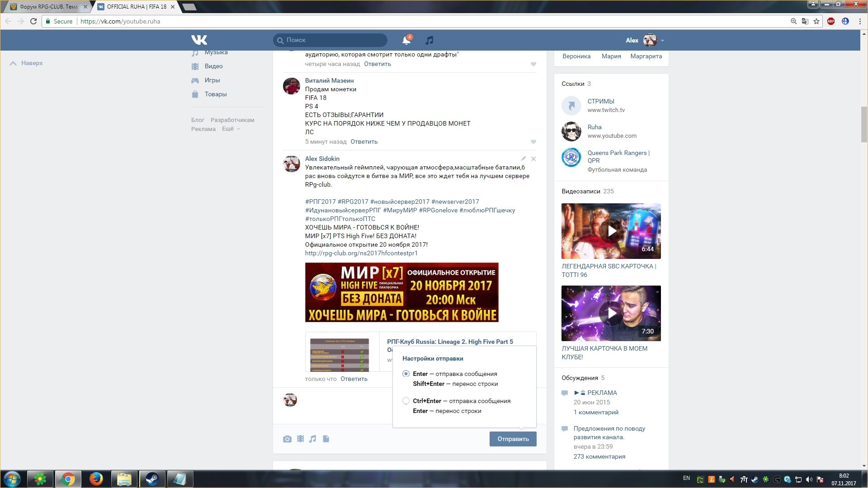
Task: Close the Форум RPG-CLUB tab
Action: [85, 7]
